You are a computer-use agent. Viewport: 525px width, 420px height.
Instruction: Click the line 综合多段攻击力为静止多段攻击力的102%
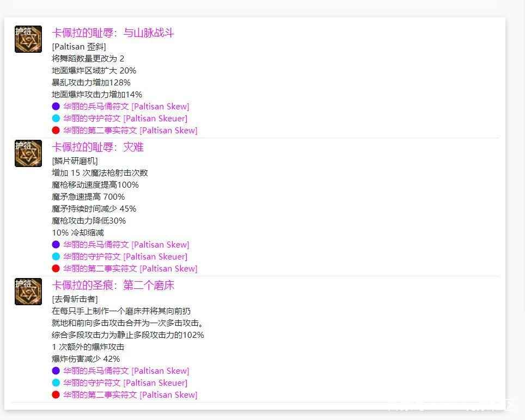tap(128, 335)
